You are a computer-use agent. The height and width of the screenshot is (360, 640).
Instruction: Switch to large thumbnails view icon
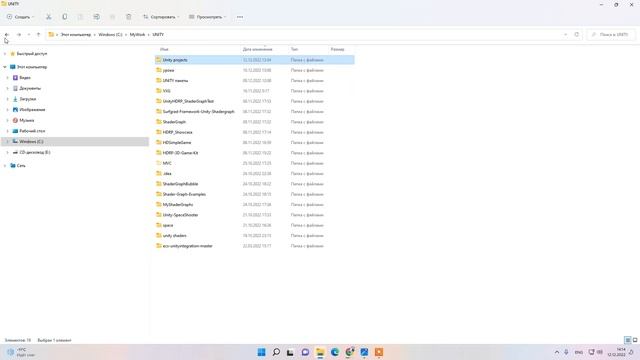[635, 340]
